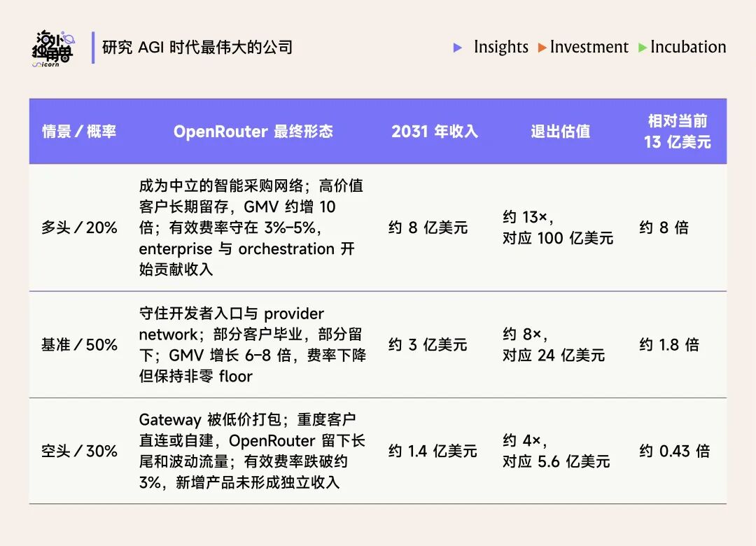Click the 多头 / 20% scenario cell
Viewport: 756px width, 546px height.
click(79, 227)
